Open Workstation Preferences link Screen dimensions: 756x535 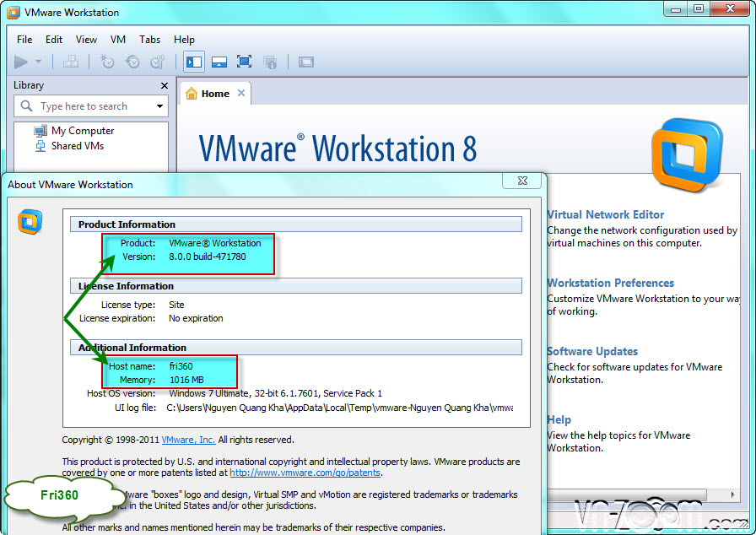(610, 283)
